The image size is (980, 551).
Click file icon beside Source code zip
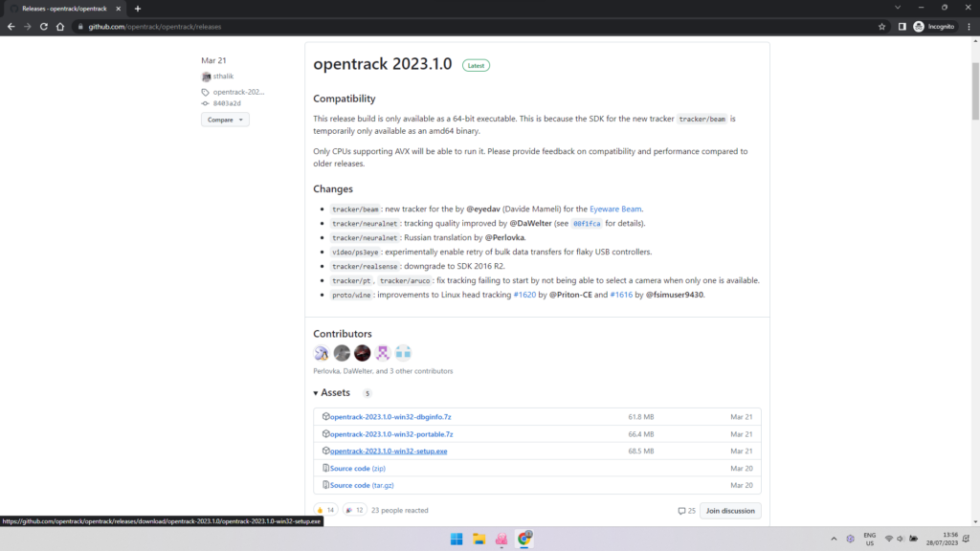[x=325, y=468]
